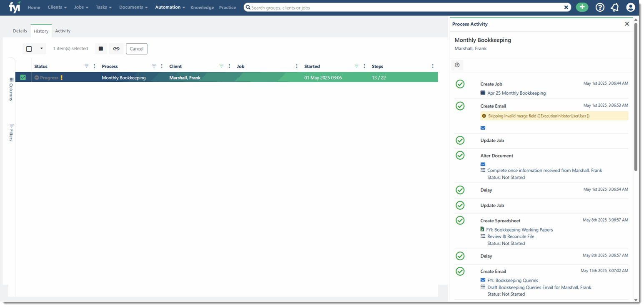Click the Status column filter icon
The image size is (644, 307).
[x=87, y=66]
